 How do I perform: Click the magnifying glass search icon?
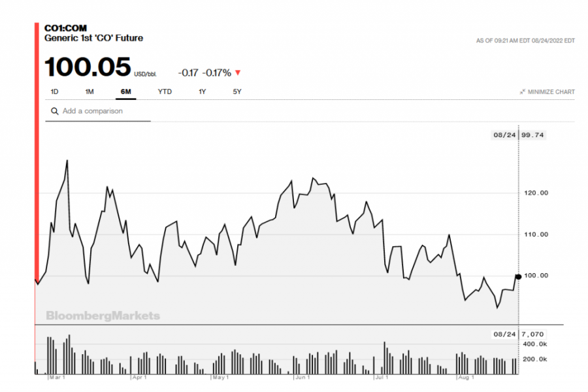click(55, 111)
